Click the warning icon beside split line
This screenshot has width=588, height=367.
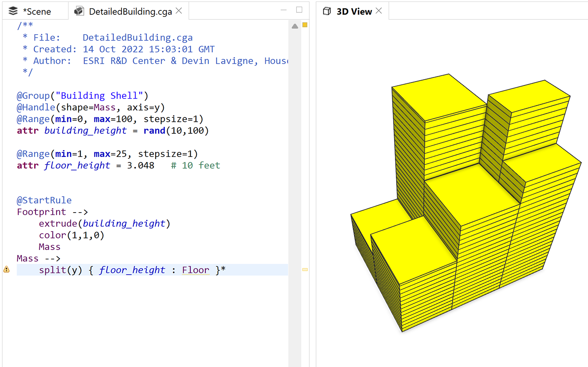pyautogui.click(x=7, y=269)
